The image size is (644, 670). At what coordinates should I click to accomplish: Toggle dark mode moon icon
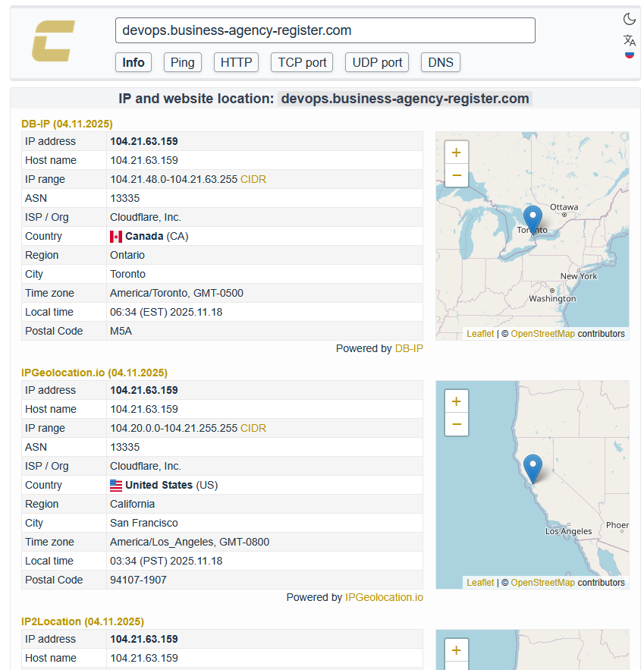coord(629,19)
